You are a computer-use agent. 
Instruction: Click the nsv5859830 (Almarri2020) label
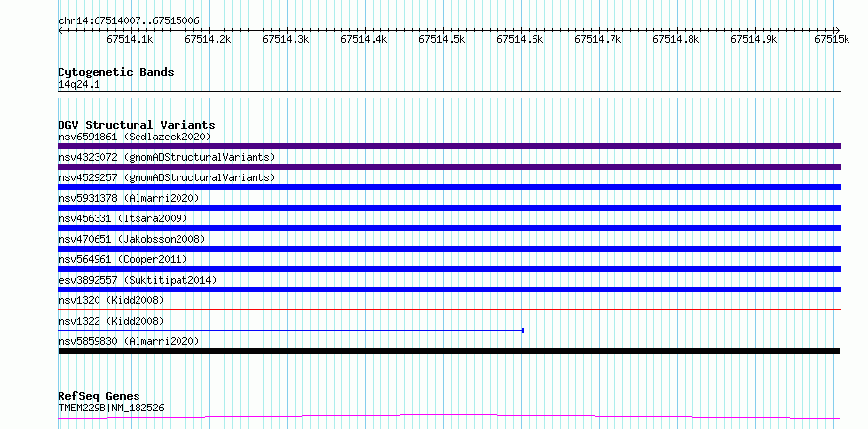click(129, 341)
